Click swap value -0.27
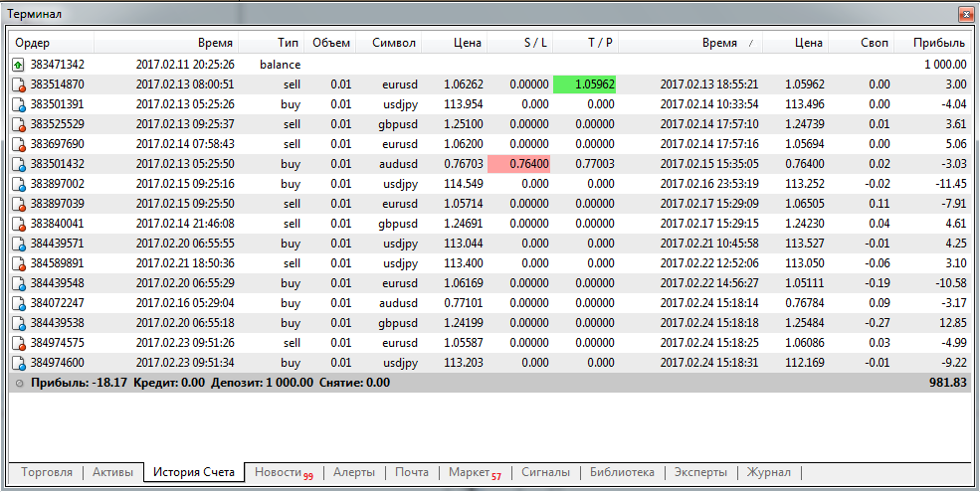 tap(876, 323)
